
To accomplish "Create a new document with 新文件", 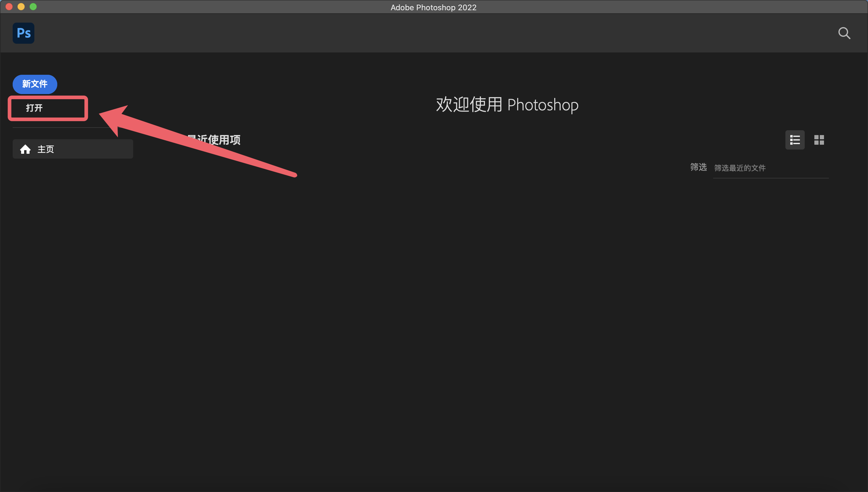I will pyautogui.click(x=34, y=84).
